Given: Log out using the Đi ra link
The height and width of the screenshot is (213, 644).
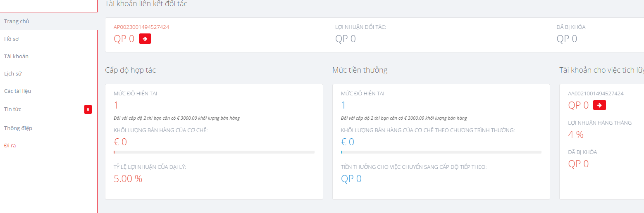Looking at the screenshot, I should click(10, 145).
